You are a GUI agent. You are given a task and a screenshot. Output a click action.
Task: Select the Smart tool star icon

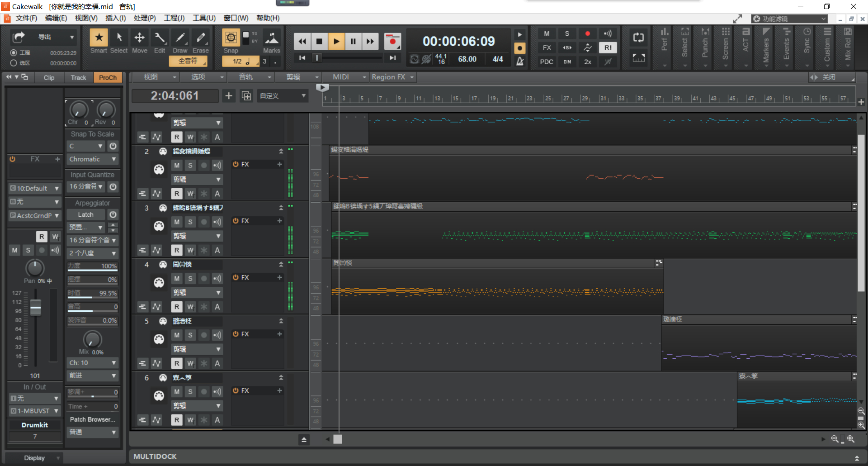tap(99, 38)
